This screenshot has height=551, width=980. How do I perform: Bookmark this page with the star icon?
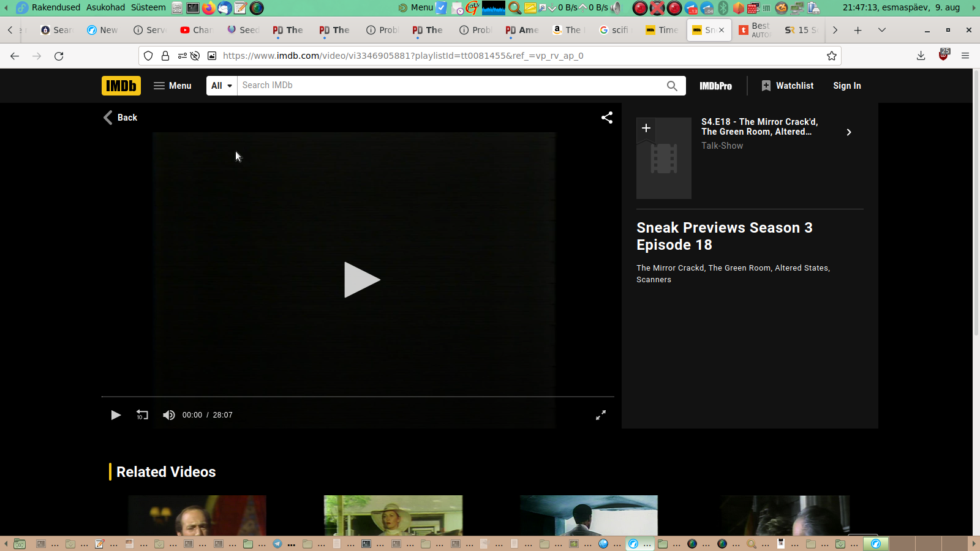(x=831, y=56)
